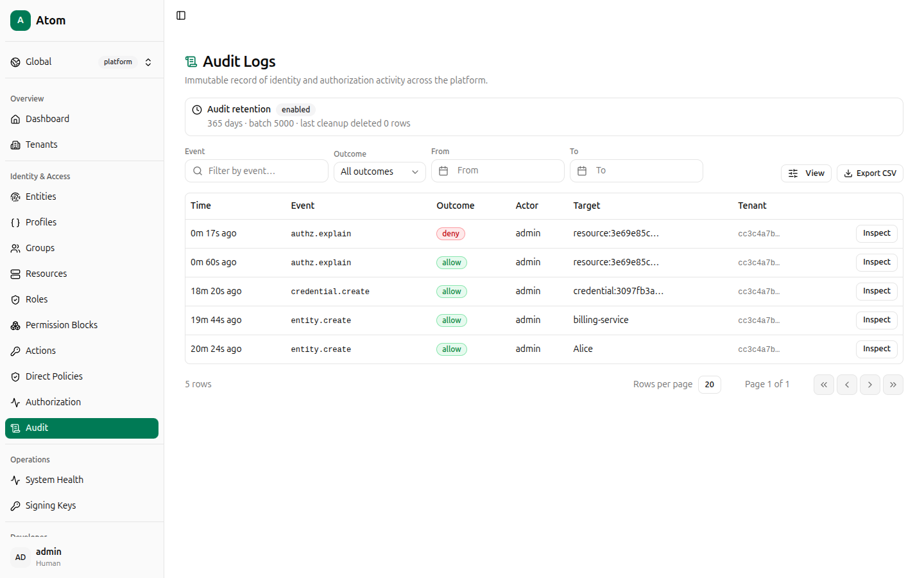Inspect the credential.create log entry
Screen dimensions: 924x578
(x=877, y=292)
